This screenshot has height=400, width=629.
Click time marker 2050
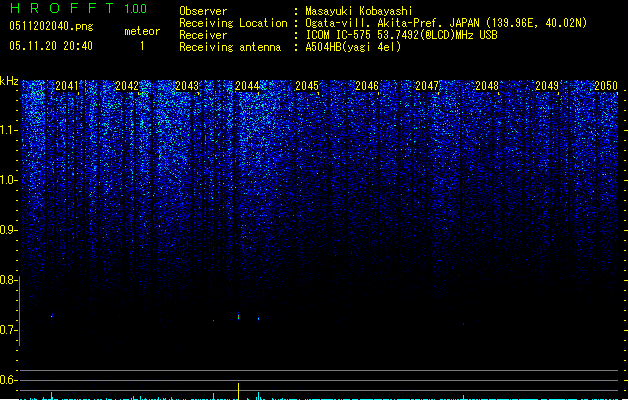tap(606, 86)
